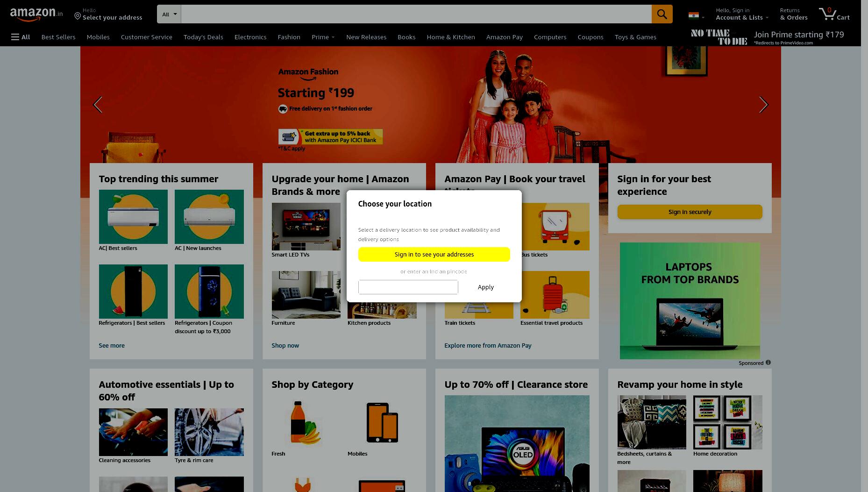This screenshot has height=492, width=868.
Task: Click Kitchen products label
Action: [369, 323]
